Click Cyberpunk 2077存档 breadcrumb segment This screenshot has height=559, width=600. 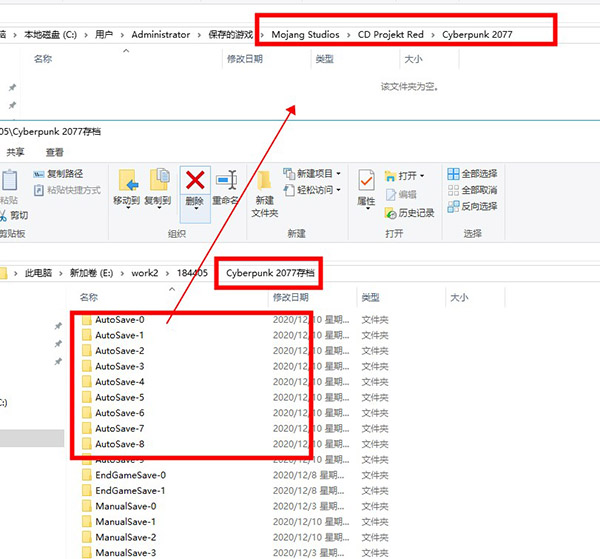coord(270,273)
